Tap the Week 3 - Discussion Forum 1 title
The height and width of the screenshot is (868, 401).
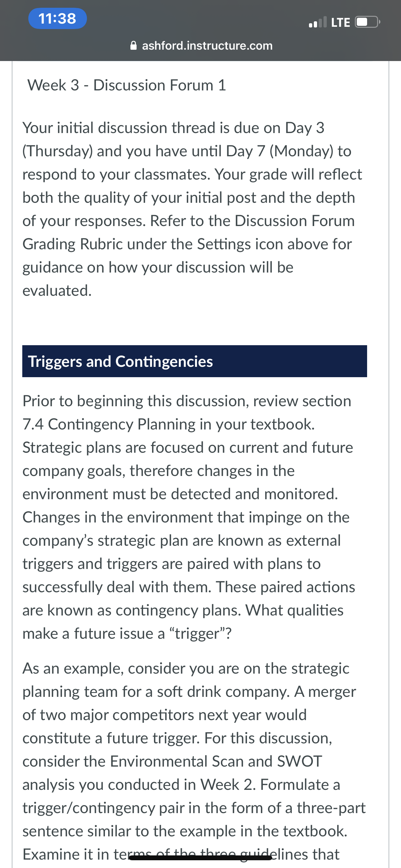(126, 85)
